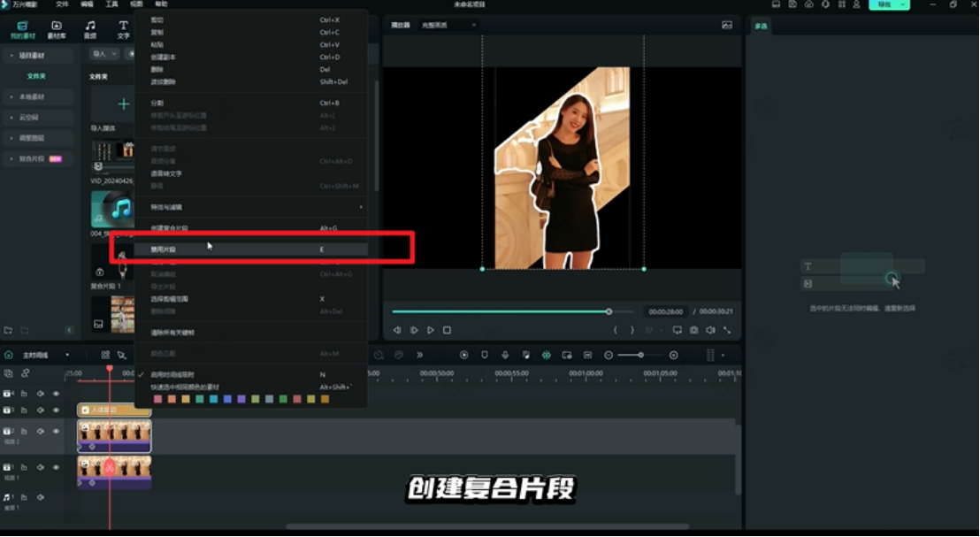Open the player quality dropdown 完整画质

(x=448, y=25)
